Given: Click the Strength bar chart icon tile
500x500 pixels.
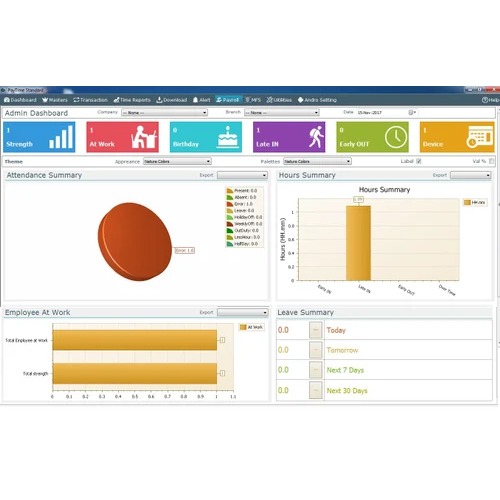Looking at the screenshot, I should pyautogui.click(x=39, y=137).
